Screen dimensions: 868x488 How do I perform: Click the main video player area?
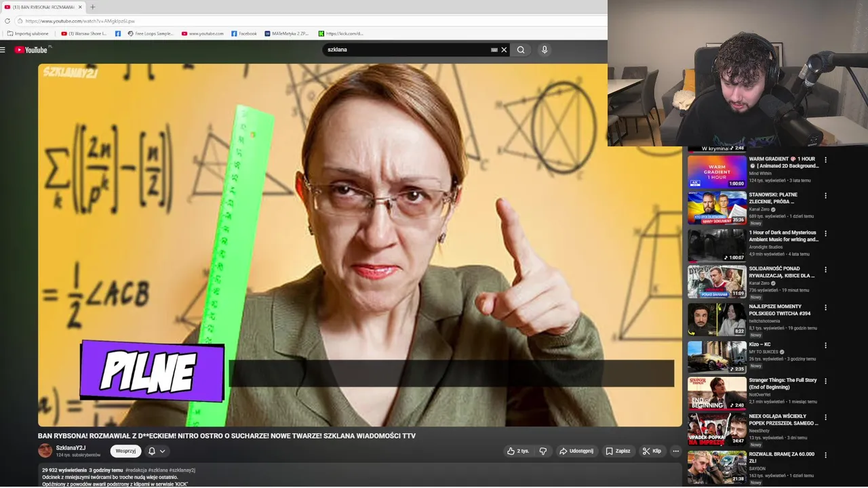pyautogui.click(x=360, y=245)
